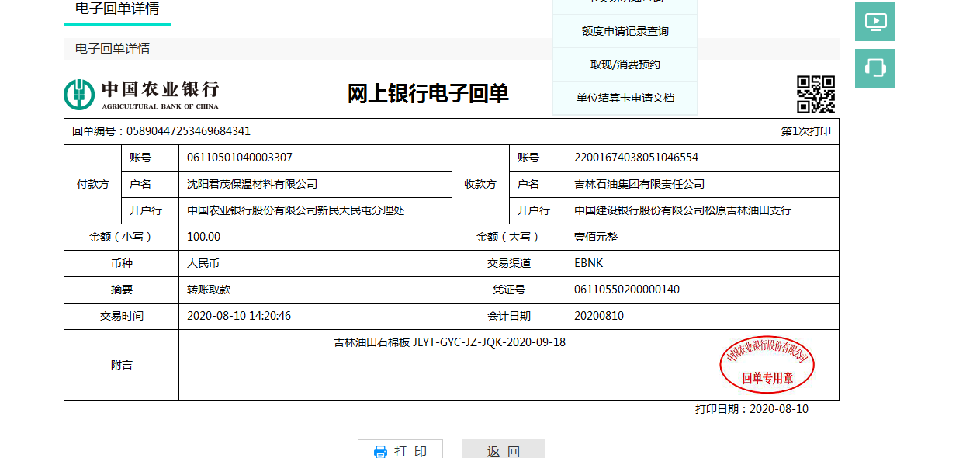
Task: Click the 交易时间 label cell
Action: point(122,316)
